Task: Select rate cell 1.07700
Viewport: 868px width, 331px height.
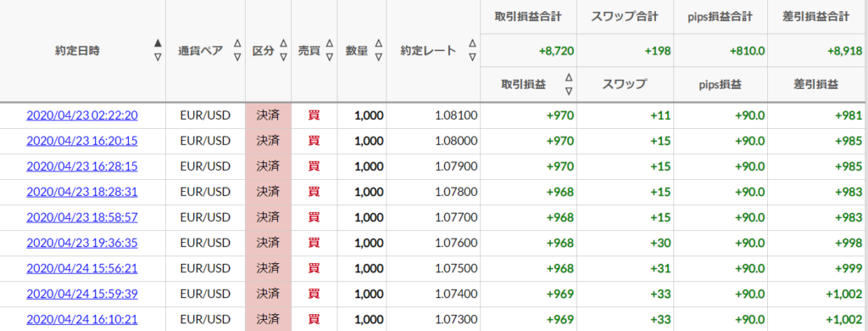Action: (x=456, y=217)
